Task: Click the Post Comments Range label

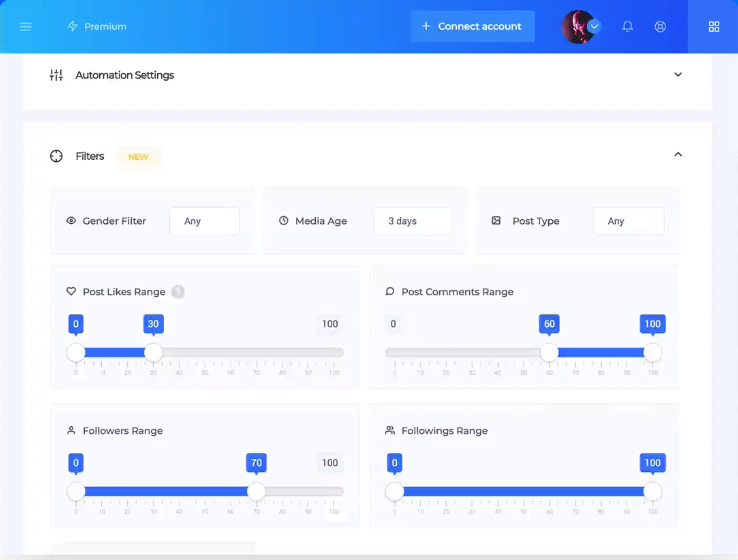Action: (457, 292)
